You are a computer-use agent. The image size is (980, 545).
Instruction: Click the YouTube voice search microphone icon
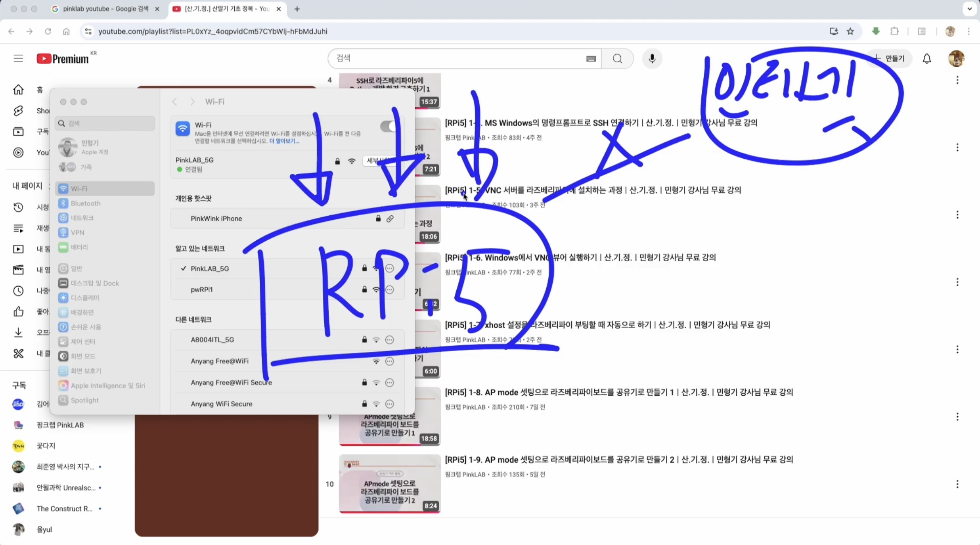tap(652, 59)
